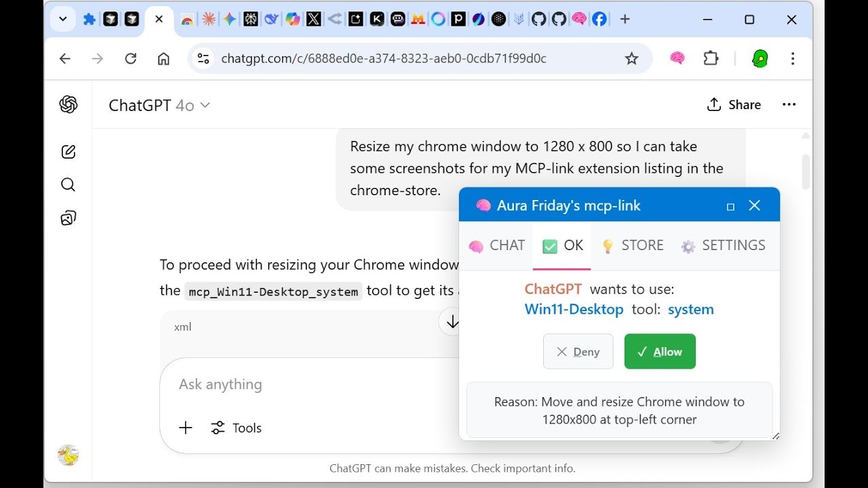This screenshot has width=868, height=488.
Task: Click the forward navigation arrow
Action: pos(98,59)
